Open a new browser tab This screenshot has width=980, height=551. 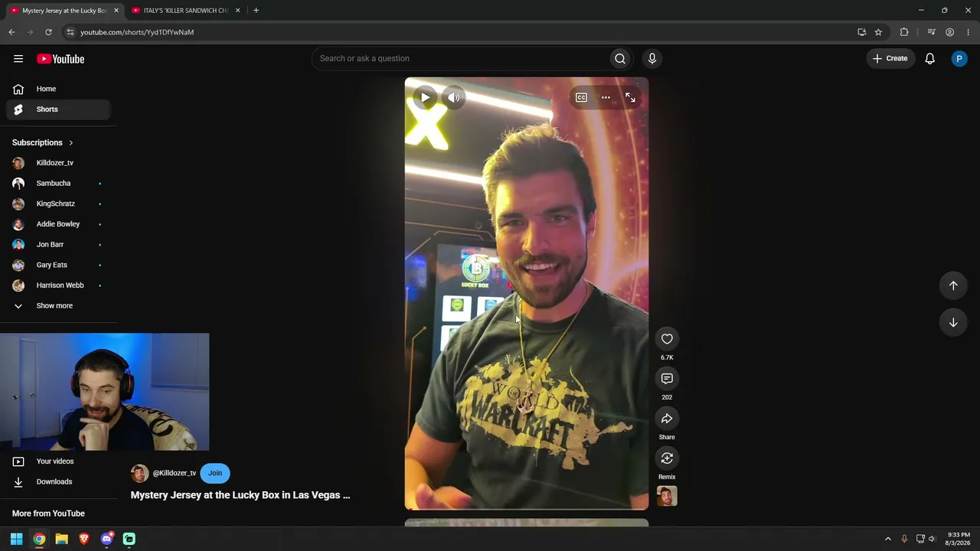tap(256, 11)
